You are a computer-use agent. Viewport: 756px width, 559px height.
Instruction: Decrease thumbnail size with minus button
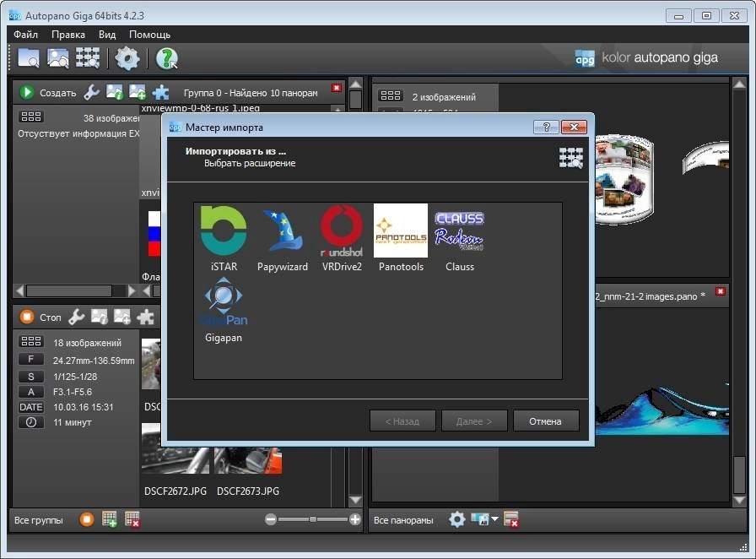tap(271, 519)
